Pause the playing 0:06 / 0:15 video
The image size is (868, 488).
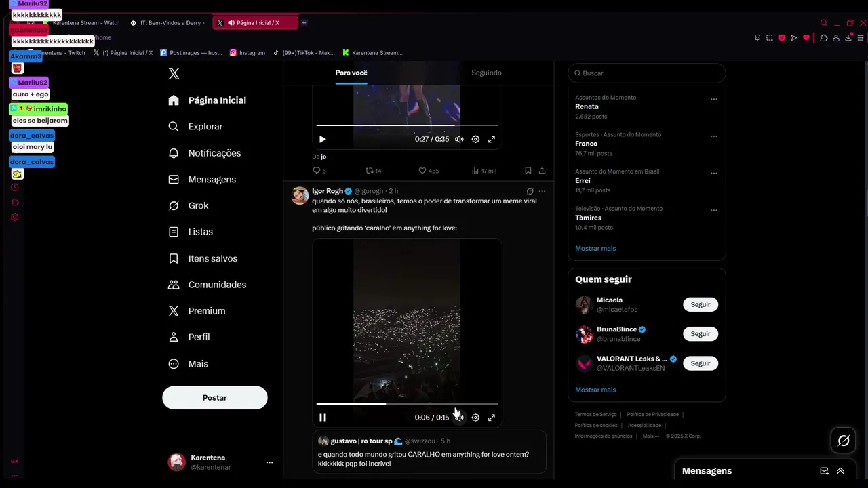tap(323, 418)
